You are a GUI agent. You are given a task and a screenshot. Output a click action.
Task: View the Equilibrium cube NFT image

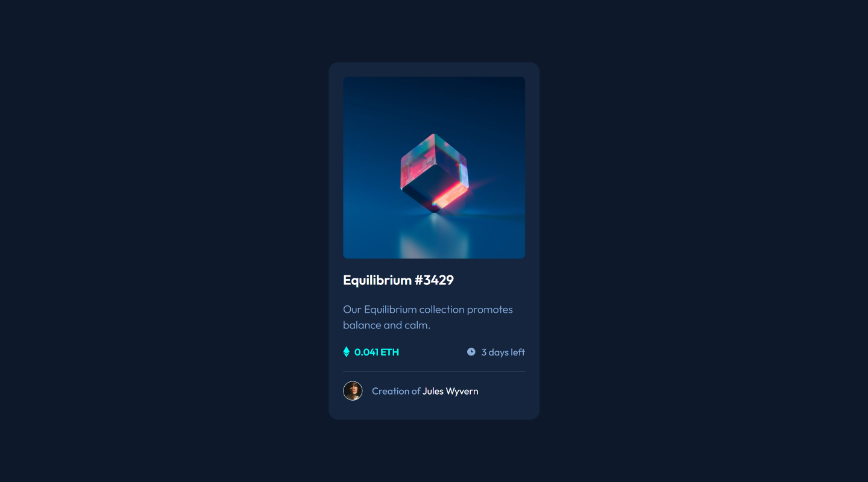point(434,167)
